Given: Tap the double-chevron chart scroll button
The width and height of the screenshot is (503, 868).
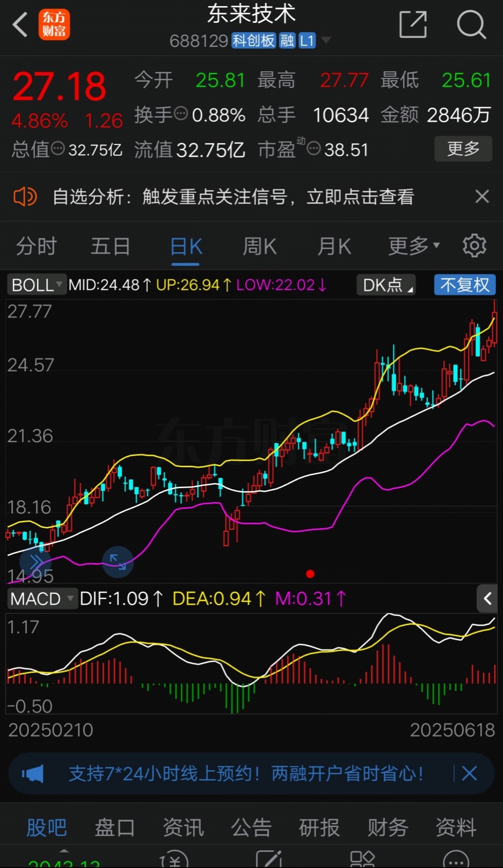Looking at the screenshot, I should click(x=35, y=562).
